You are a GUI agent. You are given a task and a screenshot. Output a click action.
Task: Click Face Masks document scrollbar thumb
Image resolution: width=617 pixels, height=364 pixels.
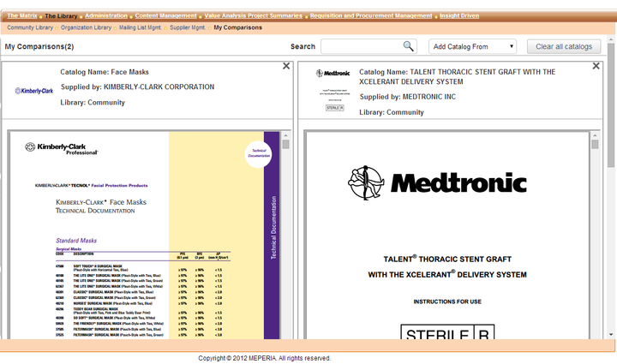click(x=285, y=144)
